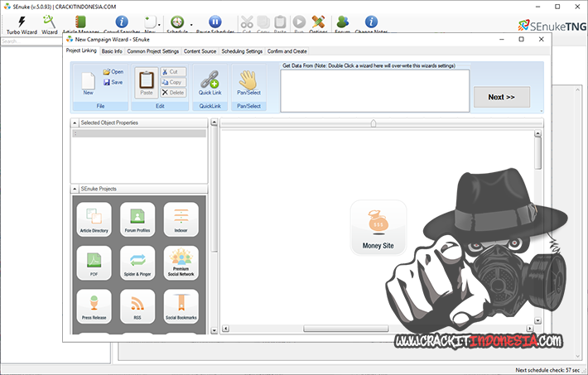Select the Forum Profiles project icon

[x=137, y=219]
